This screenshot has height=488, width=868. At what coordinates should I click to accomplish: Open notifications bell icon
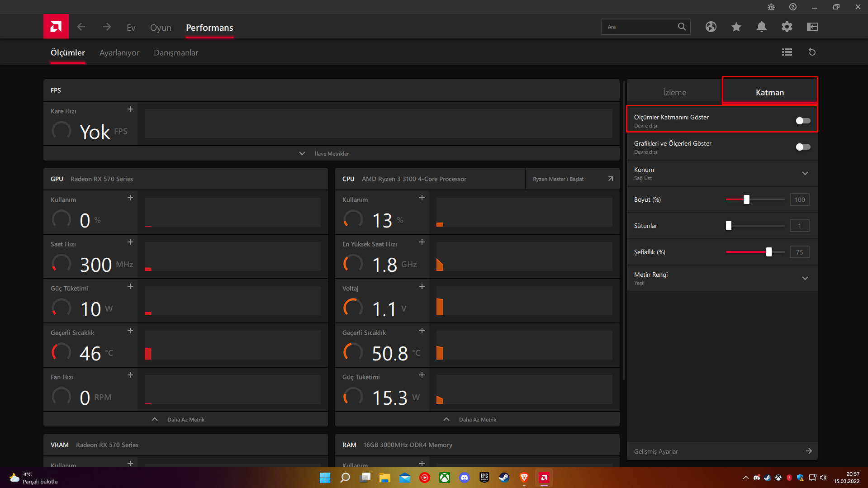pos(762,27)
